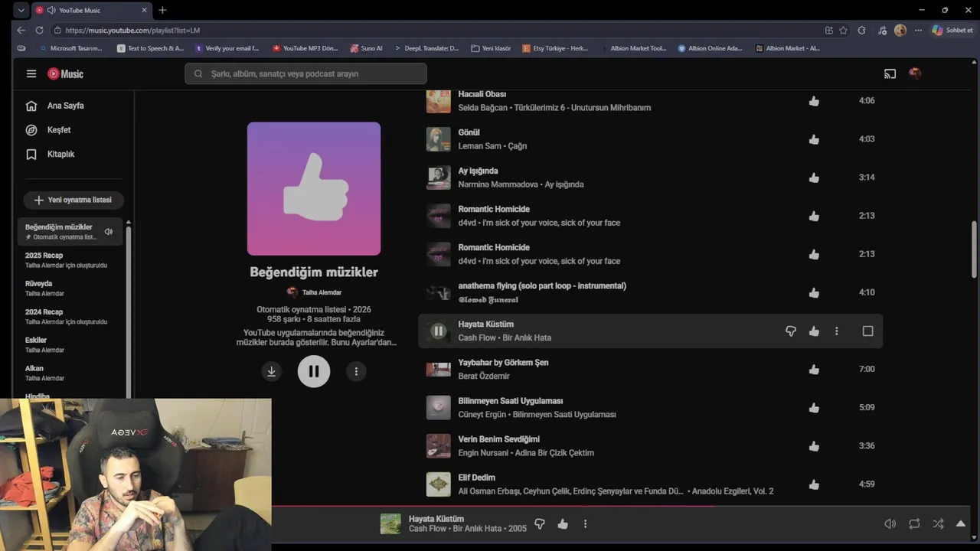Click the main page vertical scrollbar
The height and width of the screenshot is (551, 980).
click(x=974, y=251)
